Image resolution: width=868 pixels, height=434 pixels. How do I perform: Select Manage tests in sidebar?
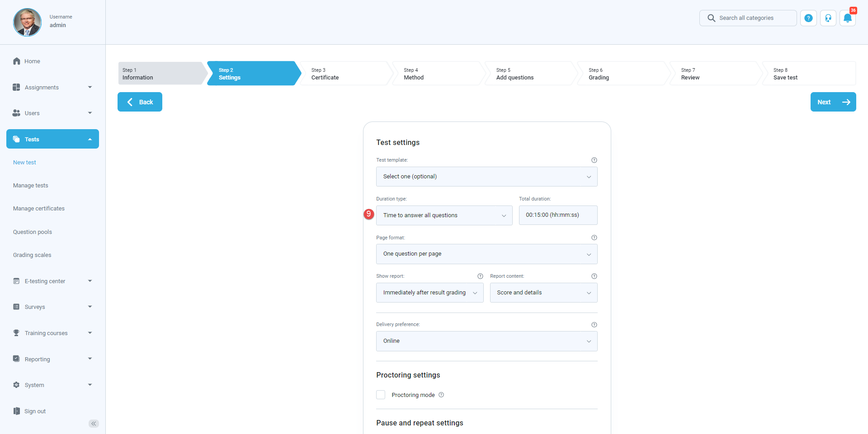[x=31, y=186]
